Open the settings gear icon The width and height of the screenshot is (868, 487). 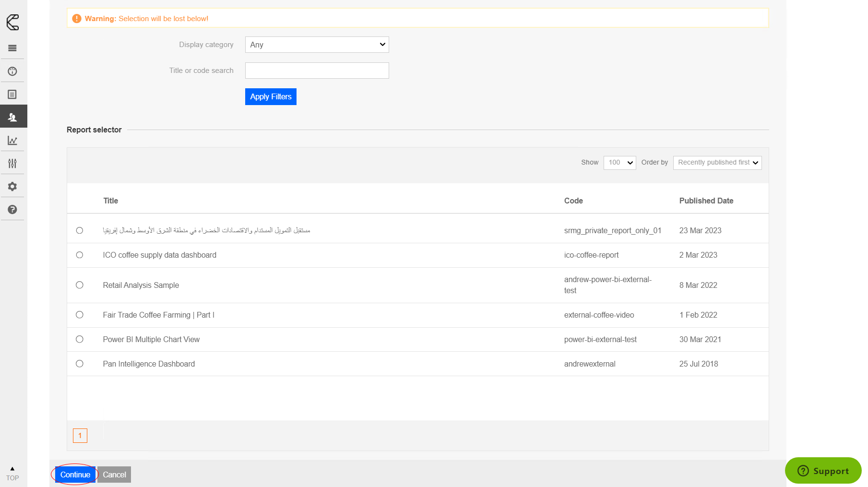pos(12,187)
